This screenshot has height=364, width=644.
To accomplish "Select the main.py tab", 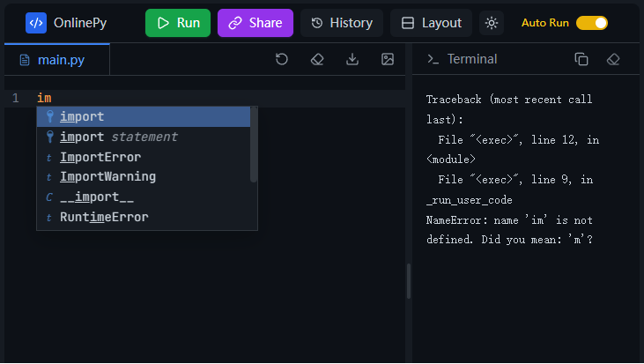I will 56,60.
